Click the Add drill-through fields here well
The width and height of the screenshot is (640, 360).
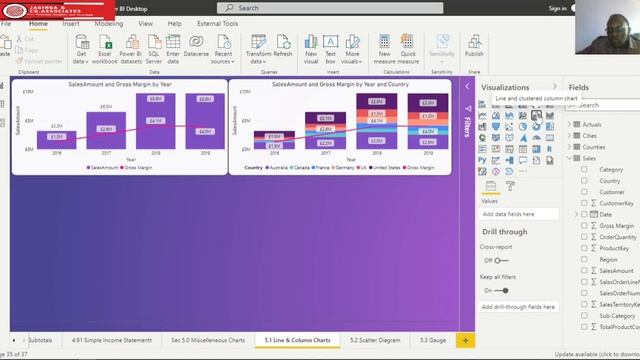coord(518,307)
